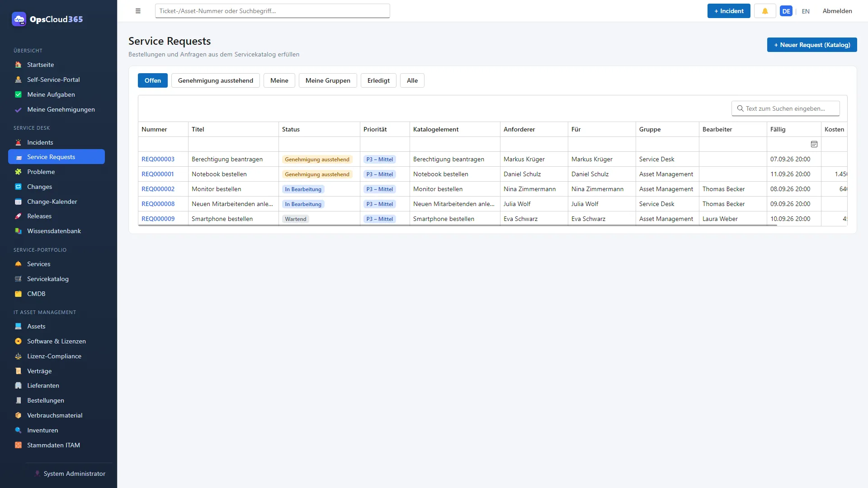Switch language to DE

pyautogui.click(x=786, y=11)
